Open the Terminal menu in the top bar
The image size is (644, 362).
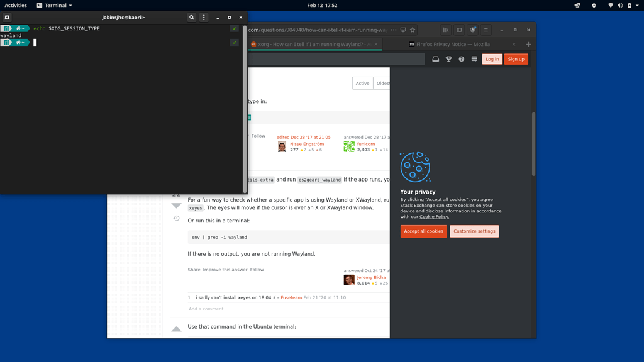point(53,5)
